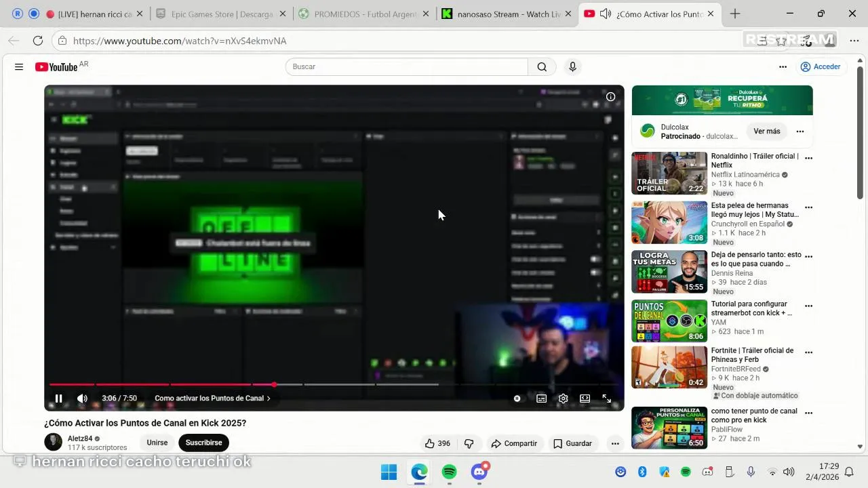Open YouTube settings three-dot menu beside Acceder

(783, 66)
